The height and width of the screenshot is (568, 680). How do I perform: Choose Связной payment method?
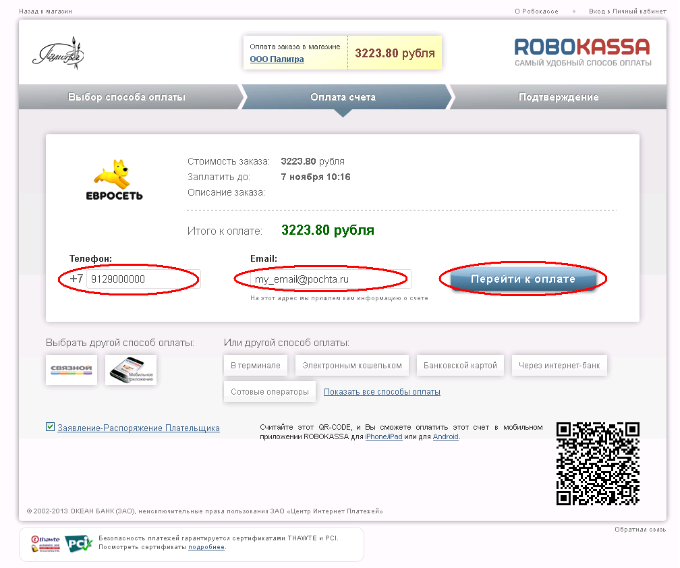(71, 370)
